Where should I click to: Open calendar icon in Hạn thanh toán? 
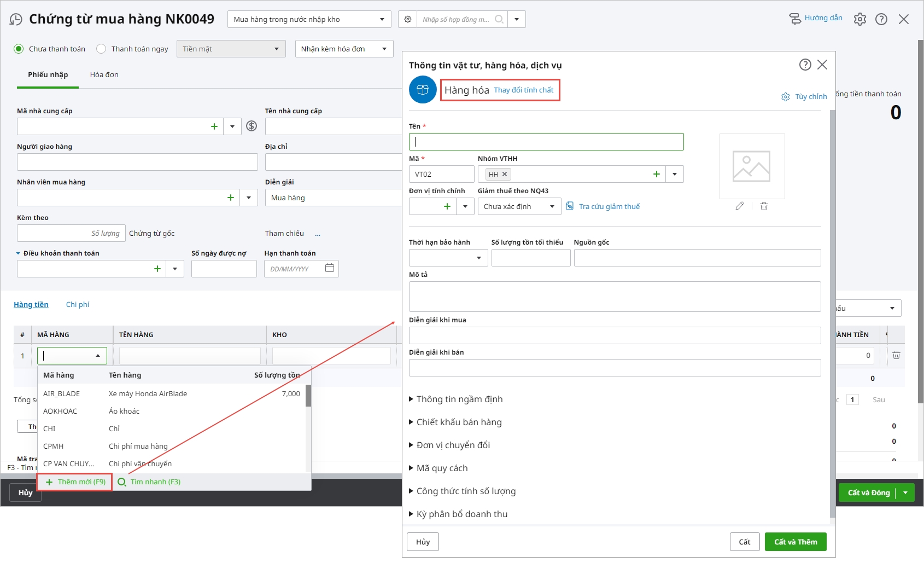pyautogui.click(x=330, y=268)
